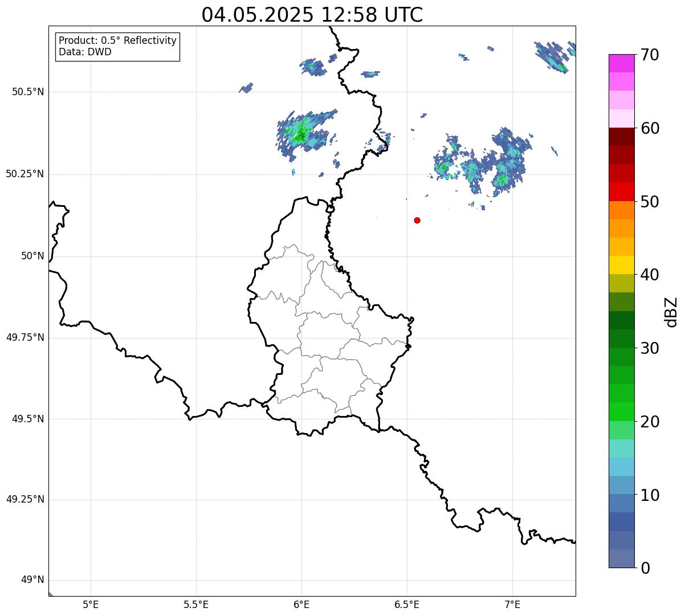The image size is (685, 616).
Task: Pick the orange swatch just below 50 dBZ
Action: [x=621, y=210]
